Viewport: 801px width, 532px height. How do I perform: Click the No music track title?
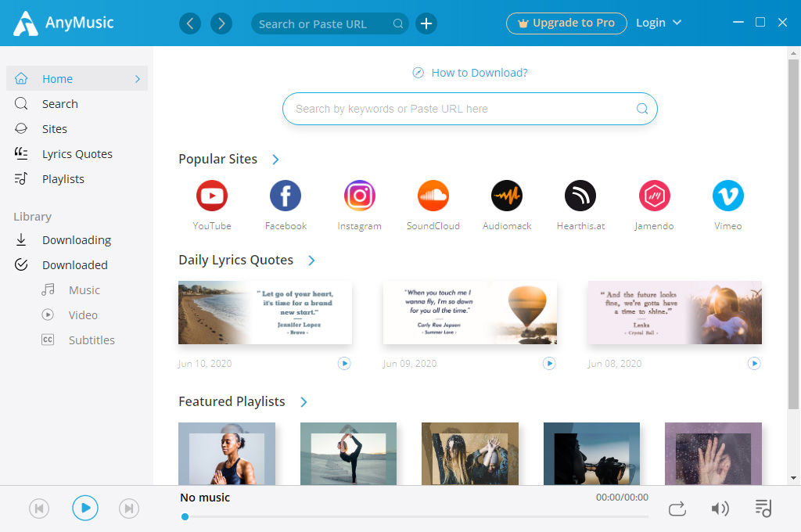tap(205, 498)
